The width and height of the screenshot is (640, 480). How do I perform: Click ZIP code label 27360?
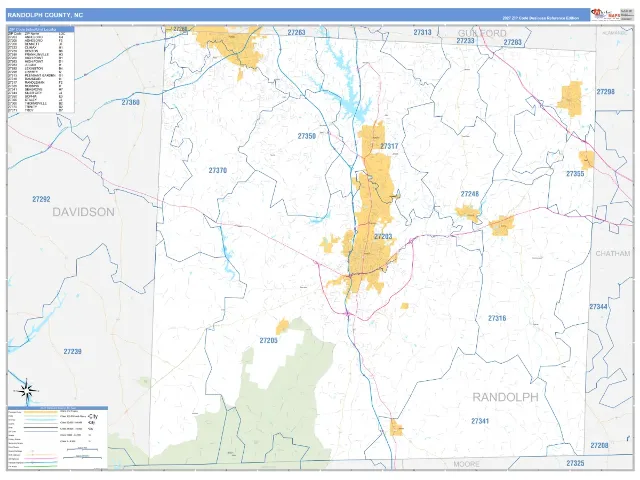pyautogui.click(x=130, y=102)
